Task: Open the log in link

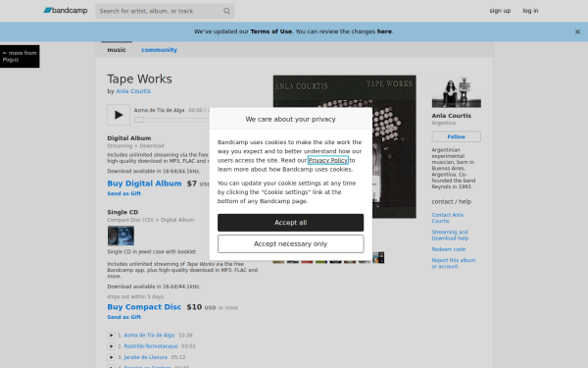Action: pos(530,11)
